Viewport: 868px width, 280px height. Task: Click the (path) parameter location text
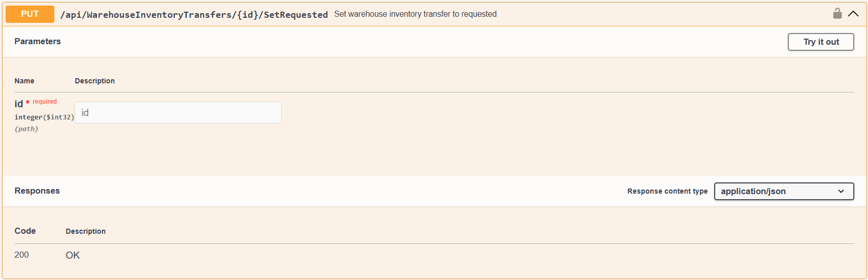coord(26,129)
